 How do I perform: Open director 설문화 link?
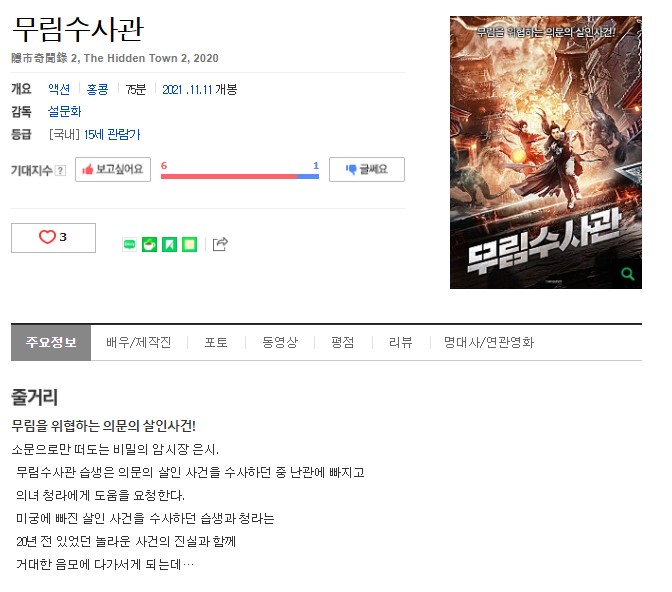64,111
